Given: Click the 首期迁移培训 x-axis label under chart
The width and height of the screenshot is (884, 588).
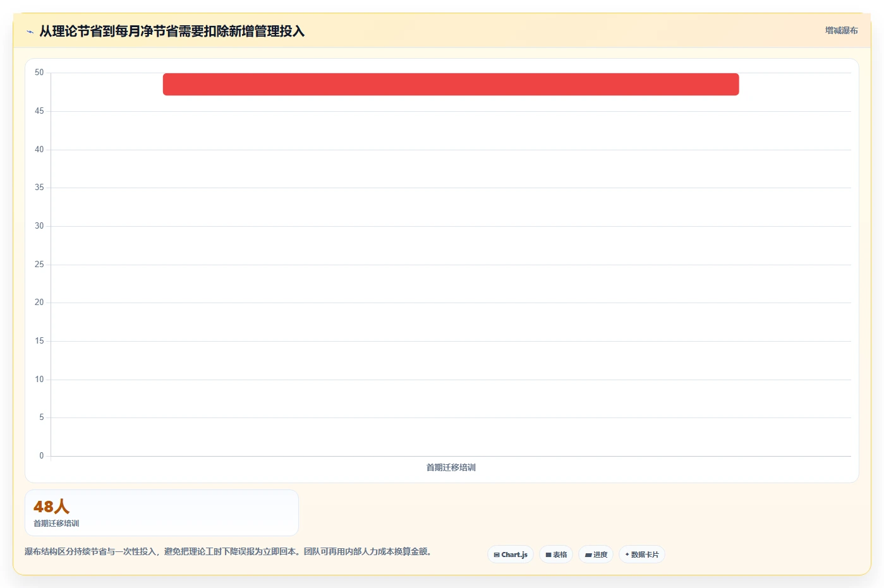Looking at the screenshot, I should 451,467.
